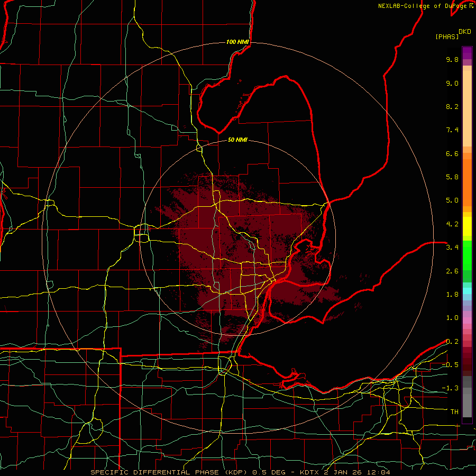
Task: Click the TH threshold label on the scale
Action: [x=454, y=412]
